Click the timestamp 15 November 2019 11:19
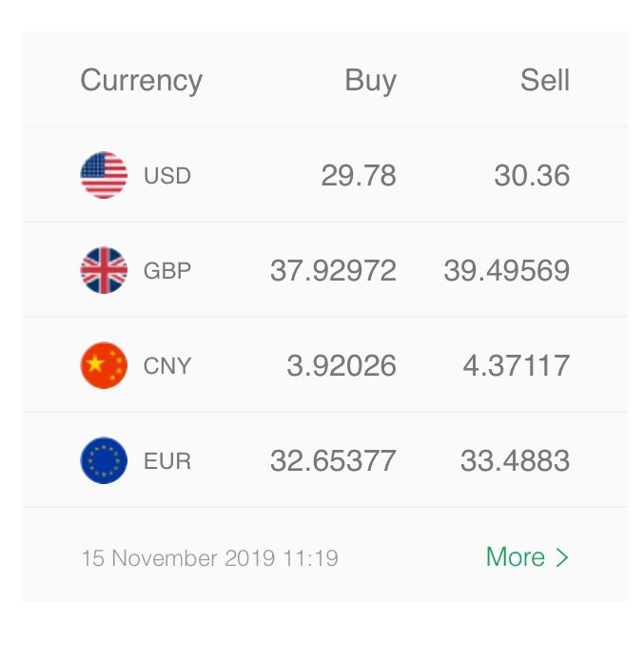Image resolution: width=644 pixels, height=661 pixels. (x=209, y=558)
